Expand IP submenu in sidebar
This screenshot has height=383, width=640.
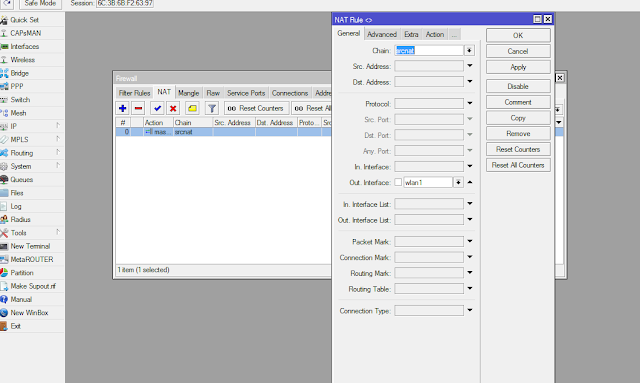click(x=58, y=126)
